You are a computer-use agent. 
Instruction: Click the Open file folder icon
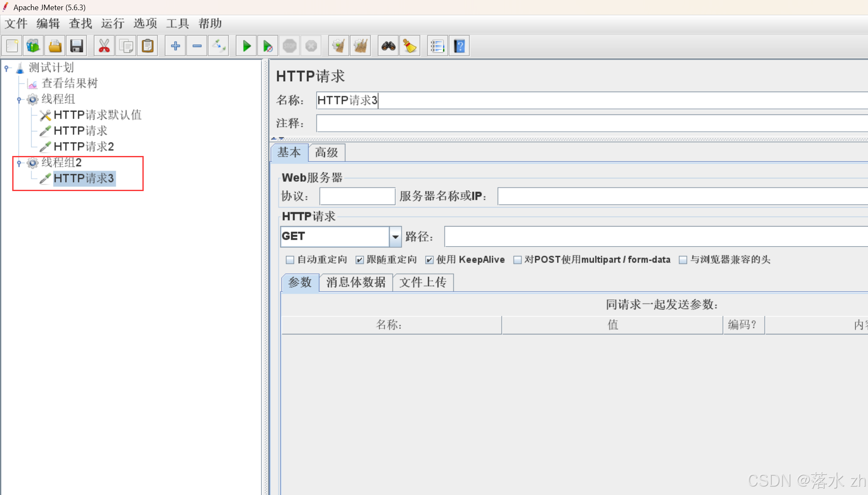[x=55, y=46]
